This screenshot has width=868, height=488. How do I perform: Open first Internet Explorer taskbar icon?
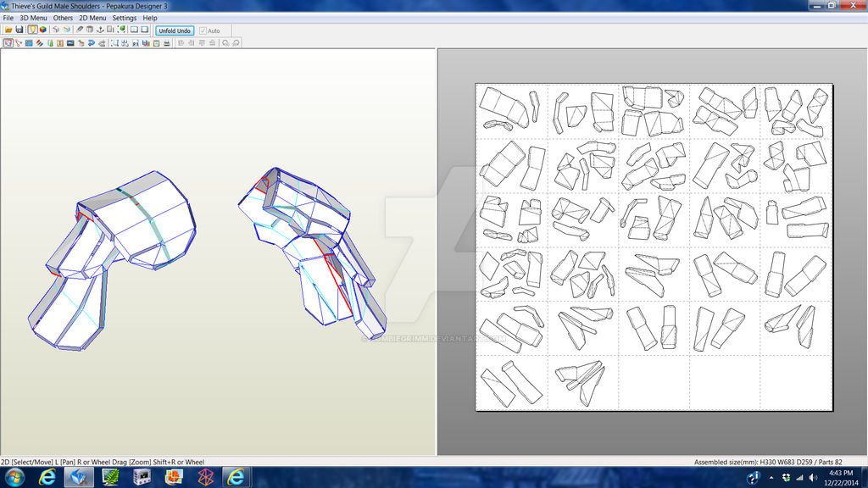coord(47,477)
